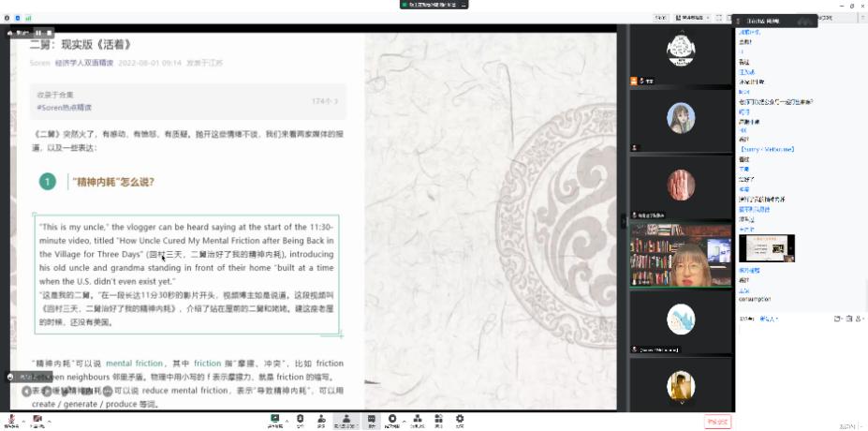The width and height of the screenshot is (868, 431).
Task: Open the settings gear in the bottom toolbar
Action: tap(459, 419)
